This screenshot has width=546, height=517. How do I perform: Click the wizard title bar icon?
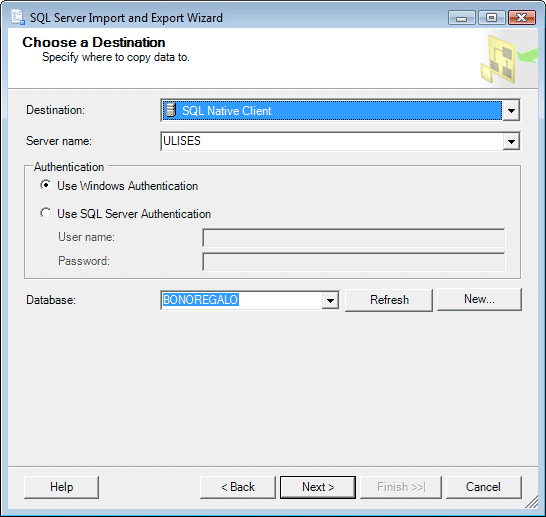[x=17, y=17]
